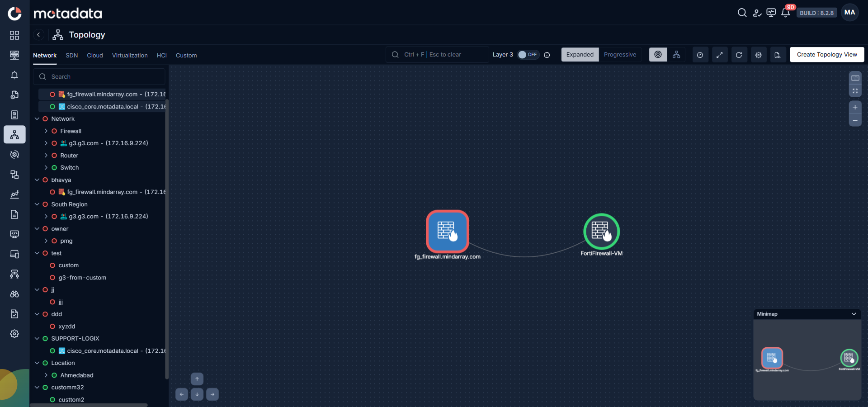Export the topology view
Image resolution: width=868 pixels, height=407 pixels.
(x=778, y=55)
